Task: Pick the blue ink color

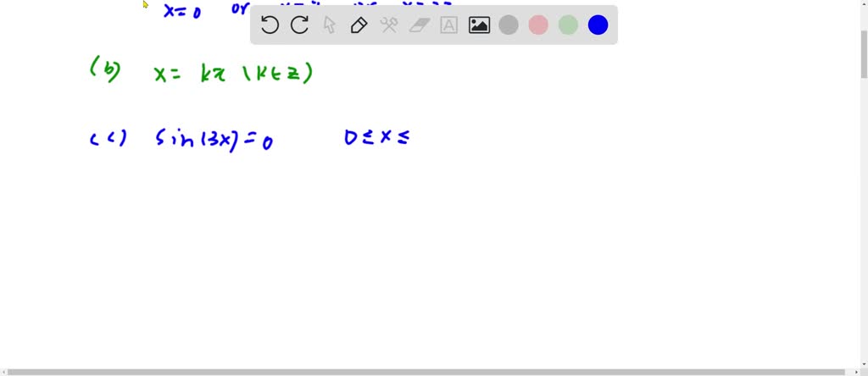Action: tap(598, 25)
